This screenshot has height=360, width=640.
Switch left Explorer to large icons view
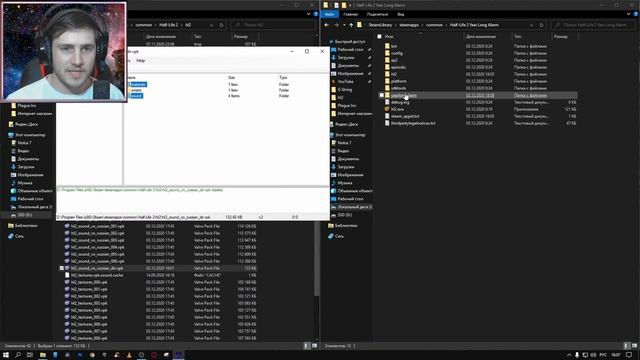pyautogui.click(x=314, y=346)
